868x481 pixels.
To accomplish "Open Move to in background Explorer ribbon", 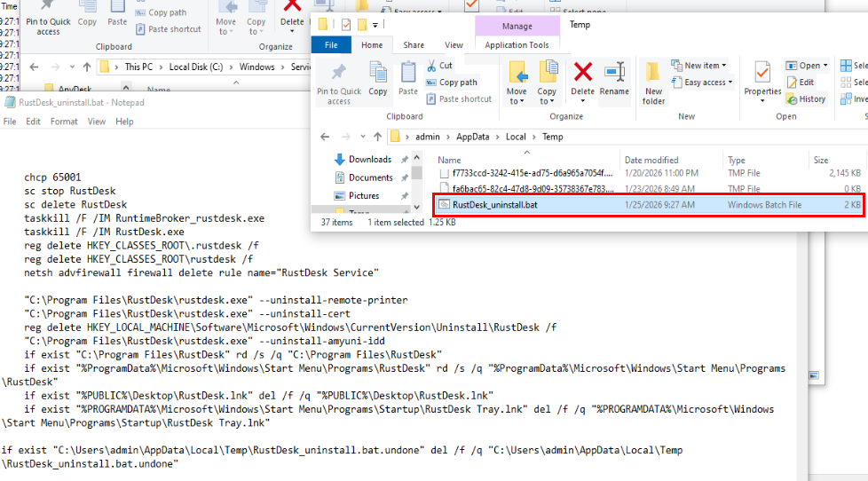I will point(225,19).
